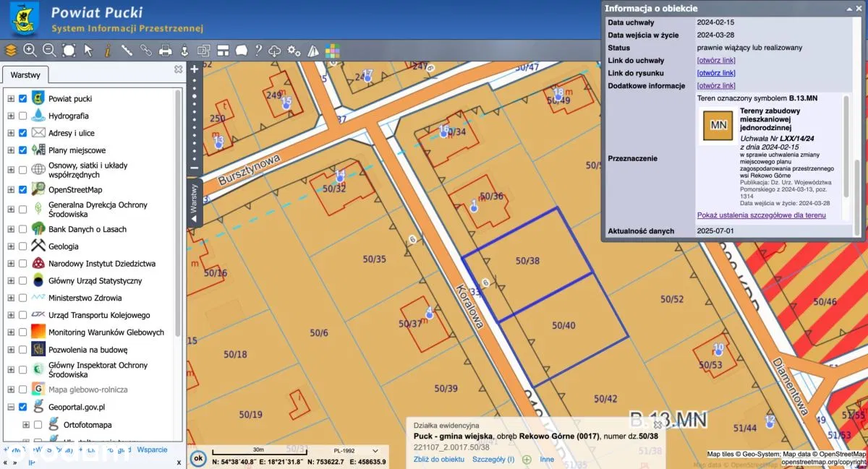Open the print map tool
This screenshot has height=469, width=868.
165,51
